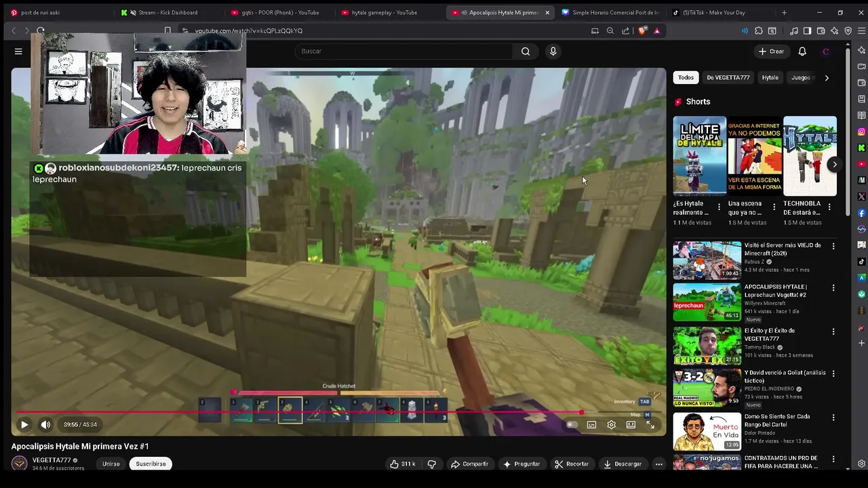Screen dimensions: 868x488
Task: Click the Crear create button
Action: tap(772, 52)
